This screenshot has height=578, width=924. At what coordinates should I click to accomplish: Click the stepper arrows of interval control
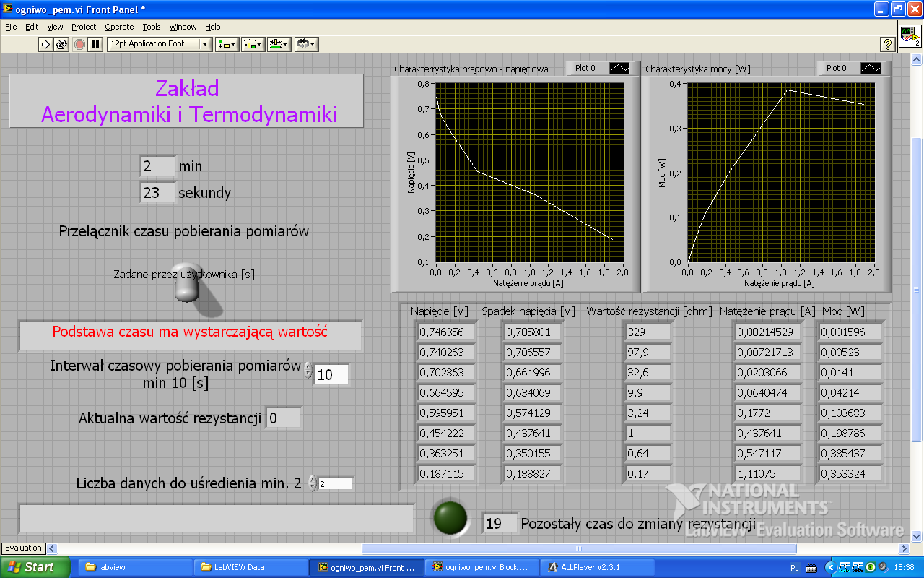coord(308,371)
